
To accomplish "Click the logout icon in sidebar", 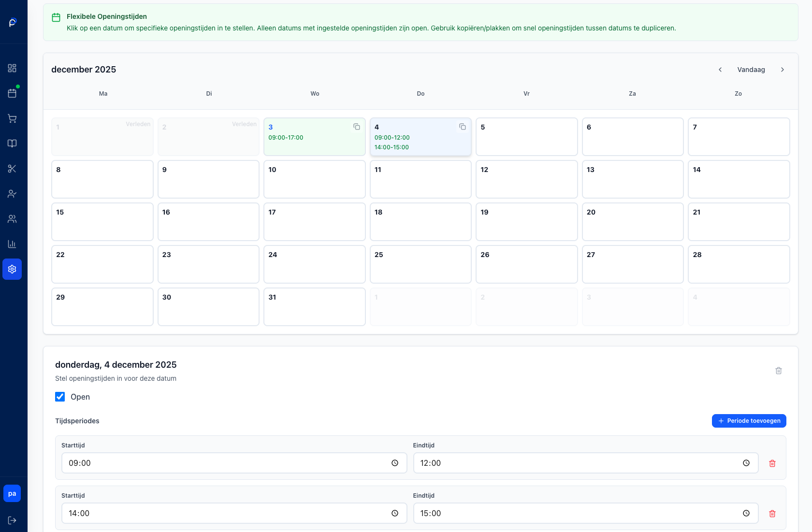I will click(x=12, y=520).
